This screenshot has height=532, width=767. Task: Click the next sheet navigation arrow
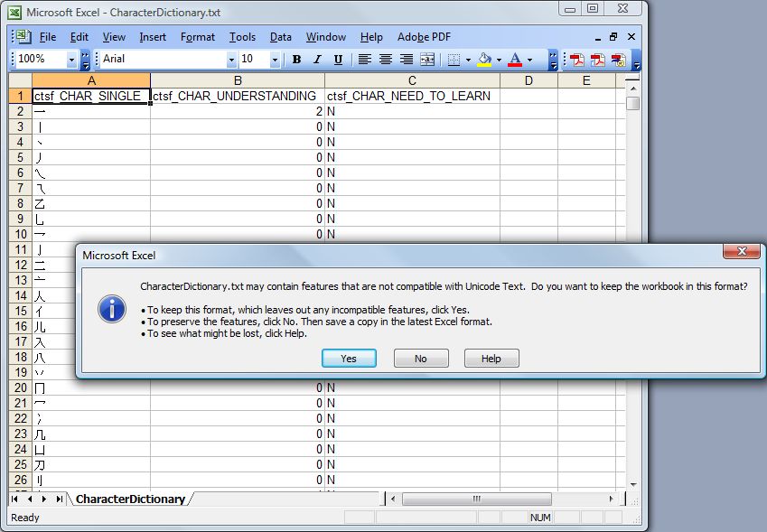pos(44,499)
